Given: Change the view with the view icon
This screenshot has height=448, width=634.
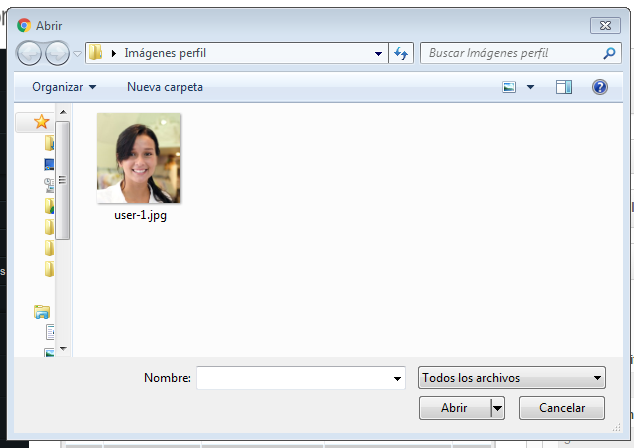Looking at the screenshot, I should point(509,87).
